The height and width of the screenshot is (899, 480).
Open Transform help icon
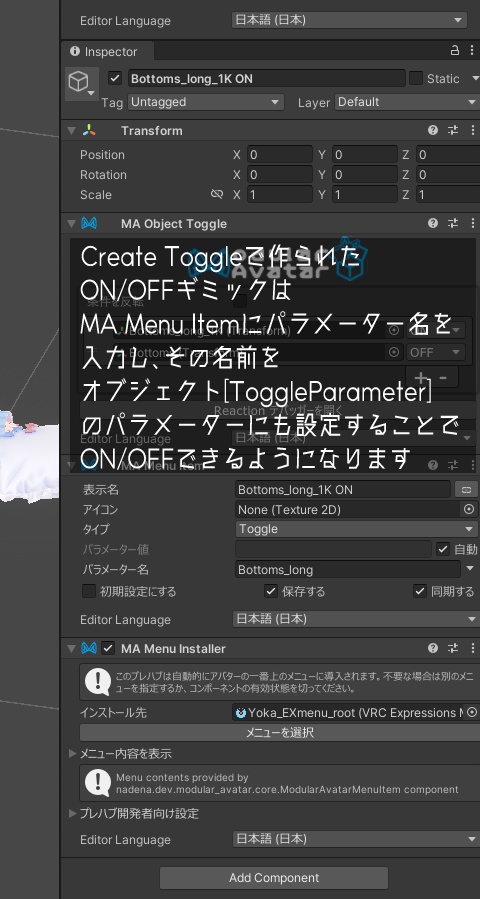[x=433, y=131]
